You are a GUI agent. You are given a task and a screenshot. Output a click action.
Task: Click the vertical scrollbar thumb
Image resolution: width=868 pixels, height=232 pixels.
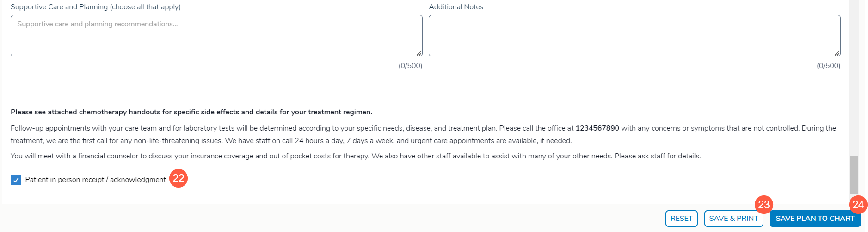coord(854,175)
